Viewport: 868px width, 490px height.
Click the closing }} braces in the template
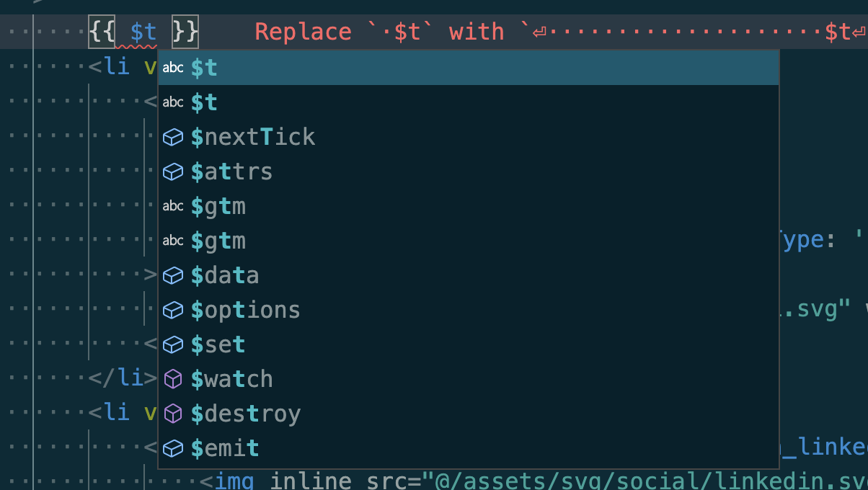[x=185, y=32]
